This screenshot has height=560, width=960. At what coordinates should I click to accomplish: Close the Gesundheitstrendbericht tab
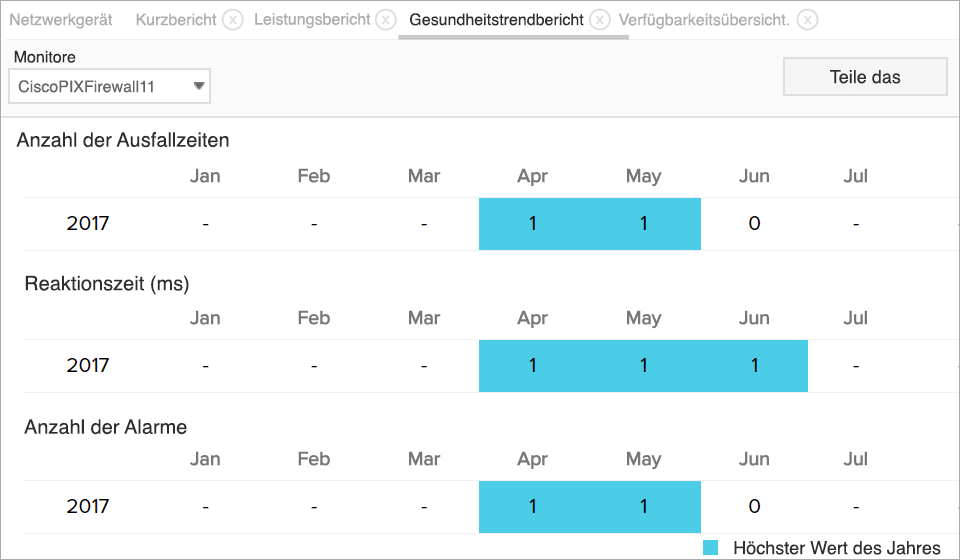coord(599,20)
